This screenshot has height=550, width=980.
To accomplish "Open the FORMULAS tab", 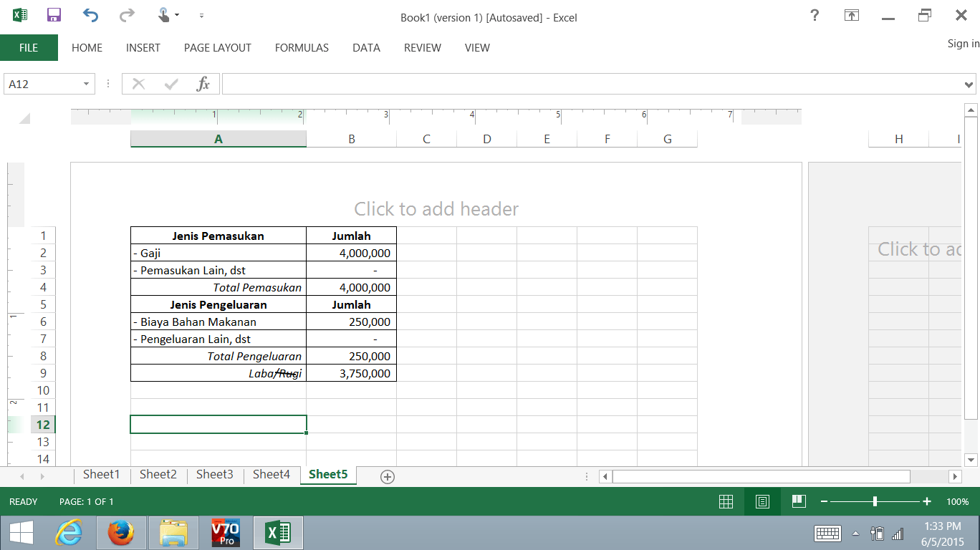I will click(x=302, y=48).
